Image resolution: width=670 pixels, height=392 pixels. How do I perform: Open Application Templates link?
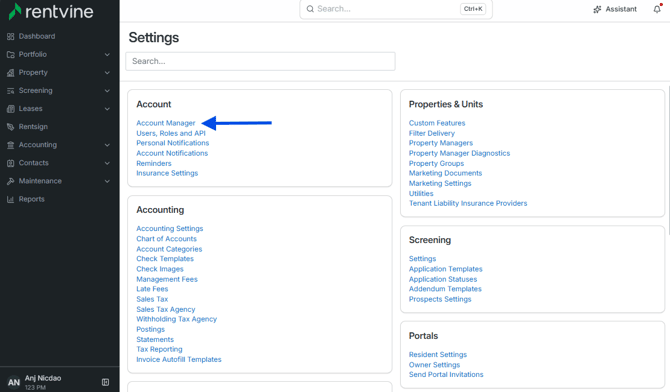coord(446,269)
